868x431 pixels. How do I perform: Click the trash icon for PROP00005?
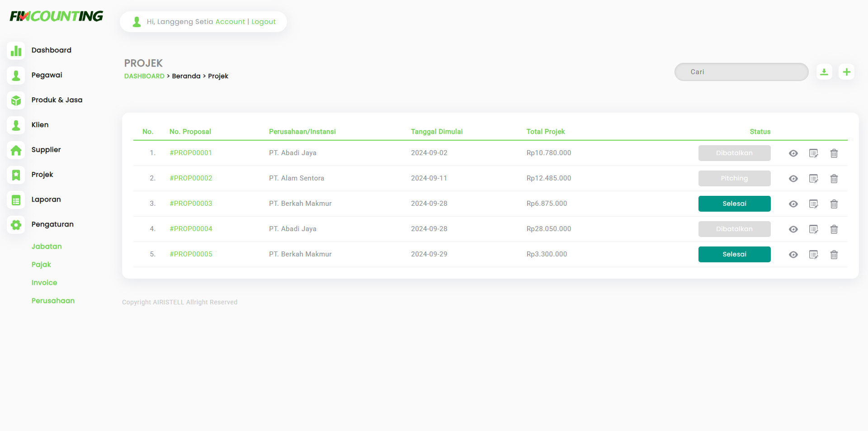(x=834, y=255)
